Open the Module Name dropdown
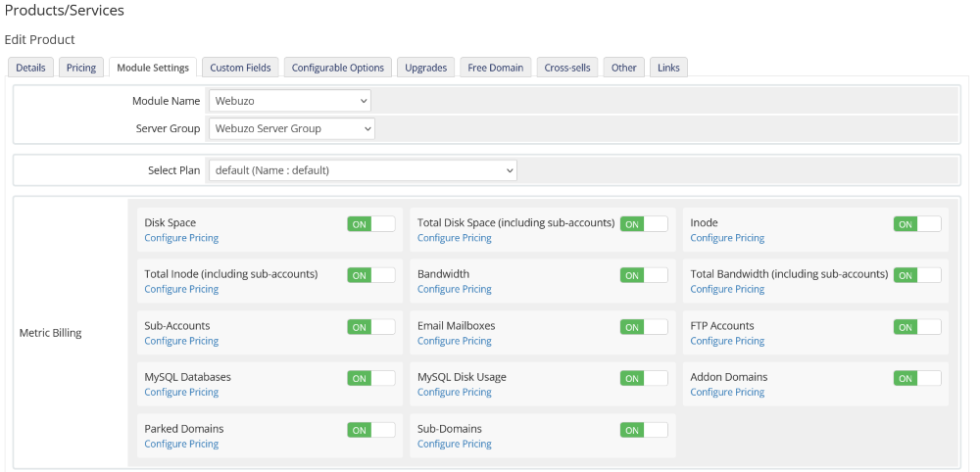 290,100
